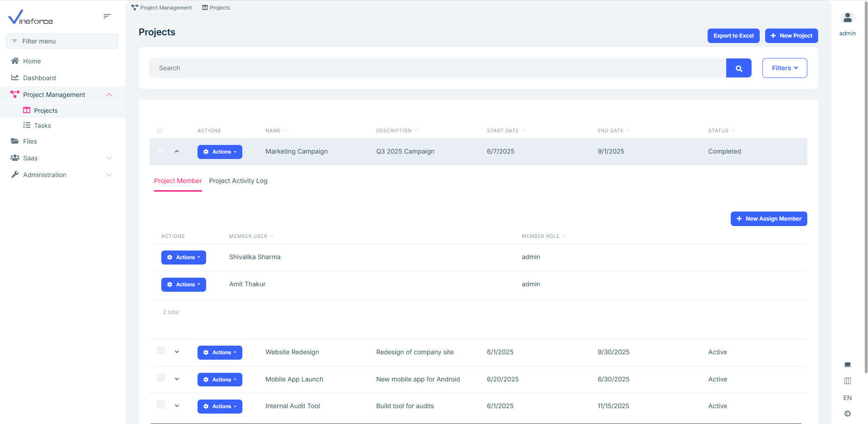Screen dimensions: 868x424
Task: Click the monitor icon in the right bar
Action: [847, 365]
